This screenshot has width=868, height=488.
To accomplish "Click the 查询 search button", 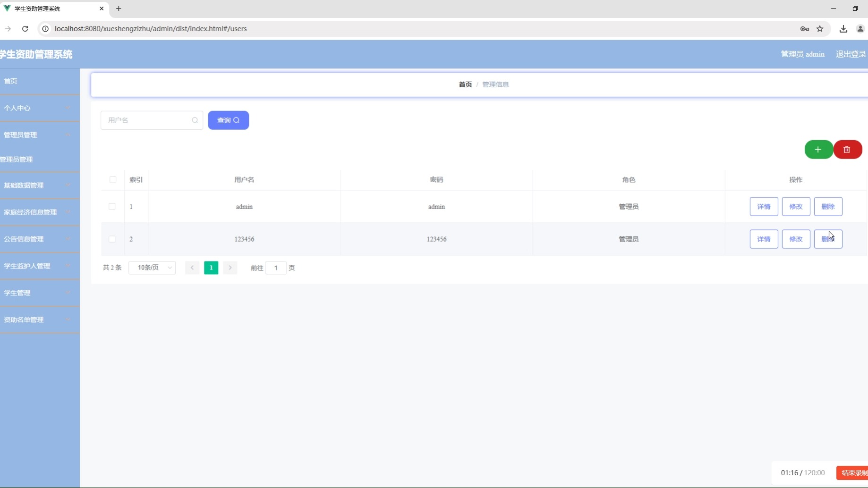I will tap(228, 120).
